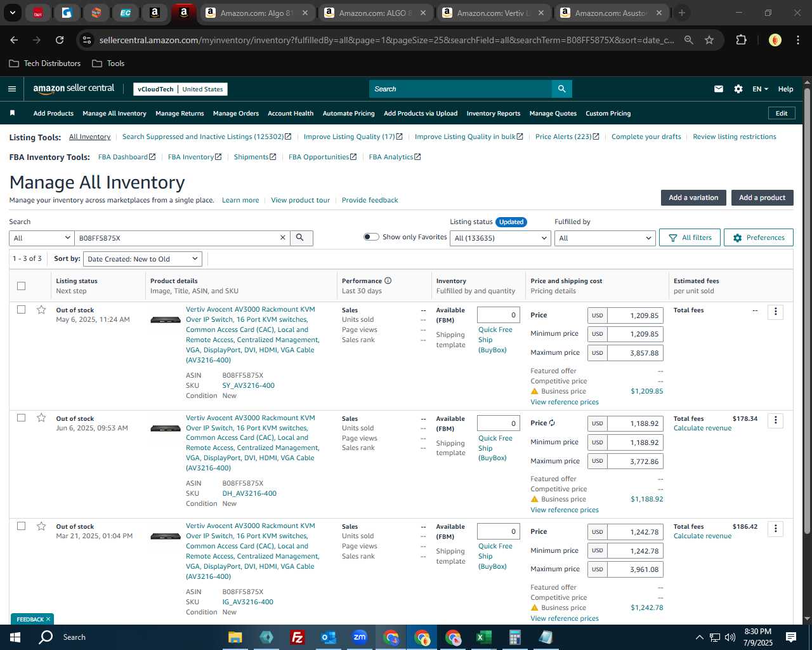Open the Chrome tab search dropdown arrow
This screenshot has width=812, height=650.
[13, 13]
